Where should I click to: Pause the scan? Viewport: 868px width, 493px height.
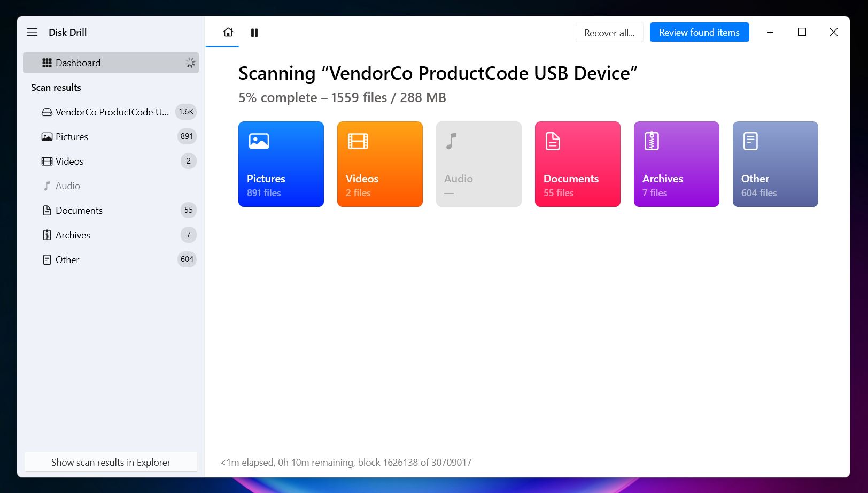(254, 33)
